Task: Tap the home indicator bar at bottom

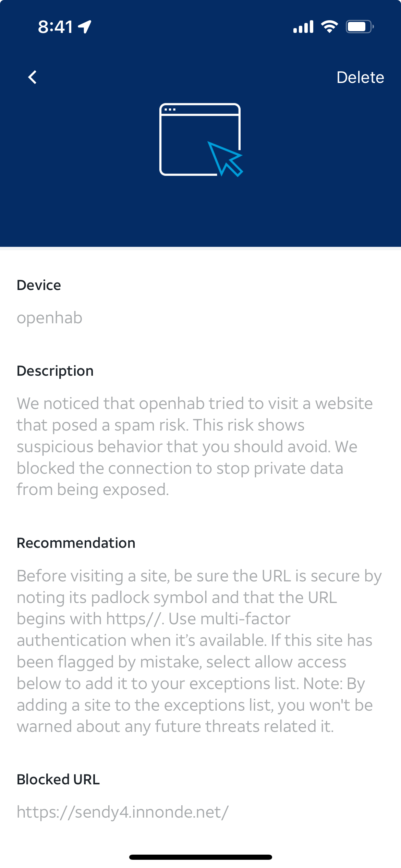Action: 200,857
